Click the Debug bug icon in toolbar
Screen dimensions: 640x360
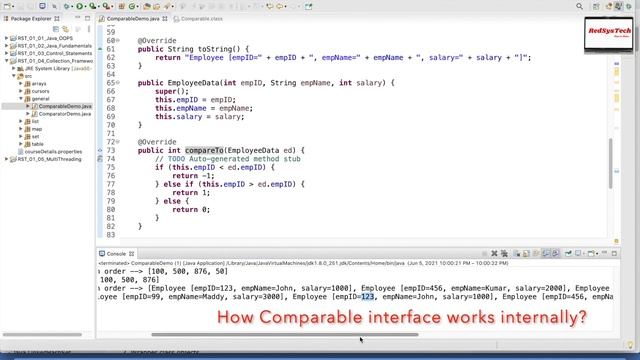point(66,6)
